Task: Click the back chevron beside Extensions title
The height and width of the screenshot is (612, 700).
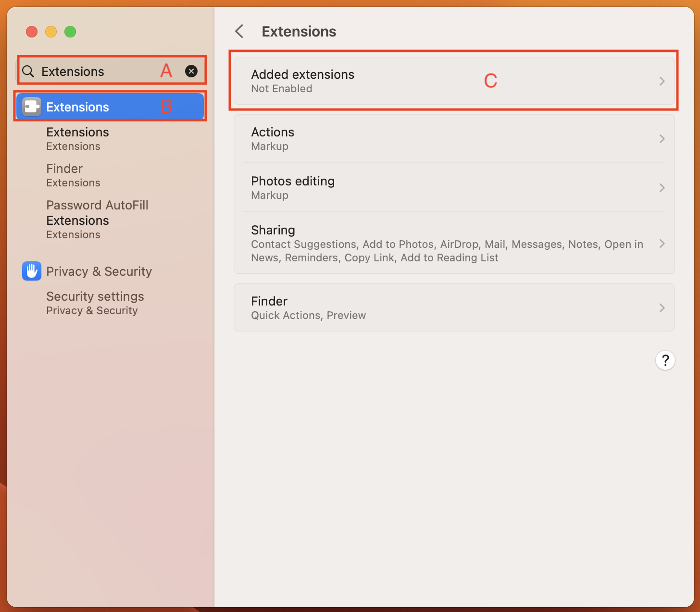Action: (239, 32)
